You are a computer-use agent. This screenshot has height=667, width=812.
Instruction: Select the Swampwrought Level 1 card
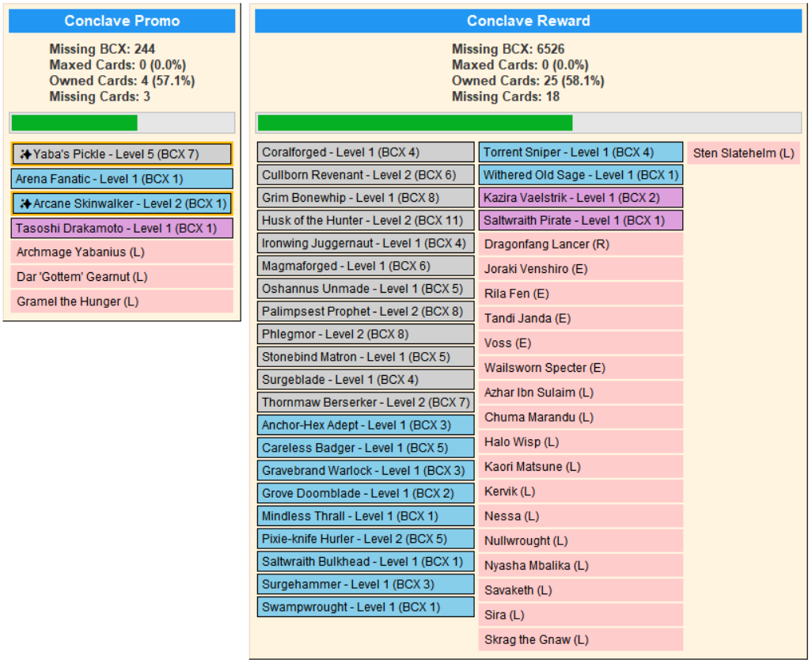click(365, 608)
